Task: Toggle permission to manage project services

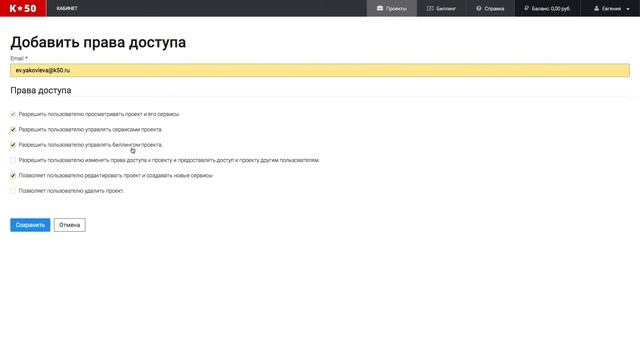Action: tap(13, 129)
